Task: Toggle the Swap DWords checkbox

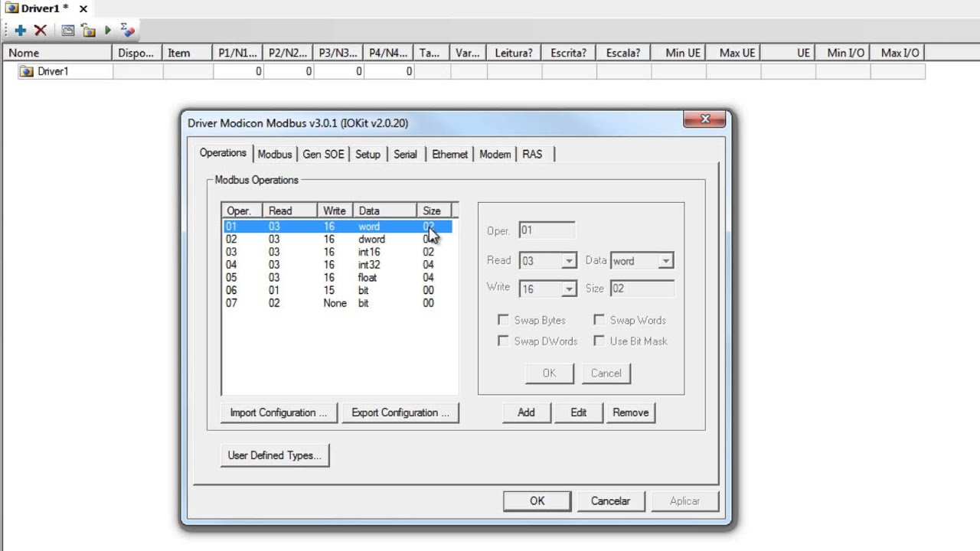Action: pyautogui.click(x=503, y=341)
